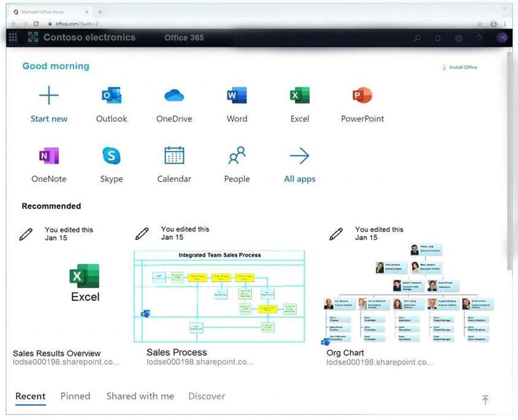
Task: Open Sales Results Overview document
Action: point(56,353)
